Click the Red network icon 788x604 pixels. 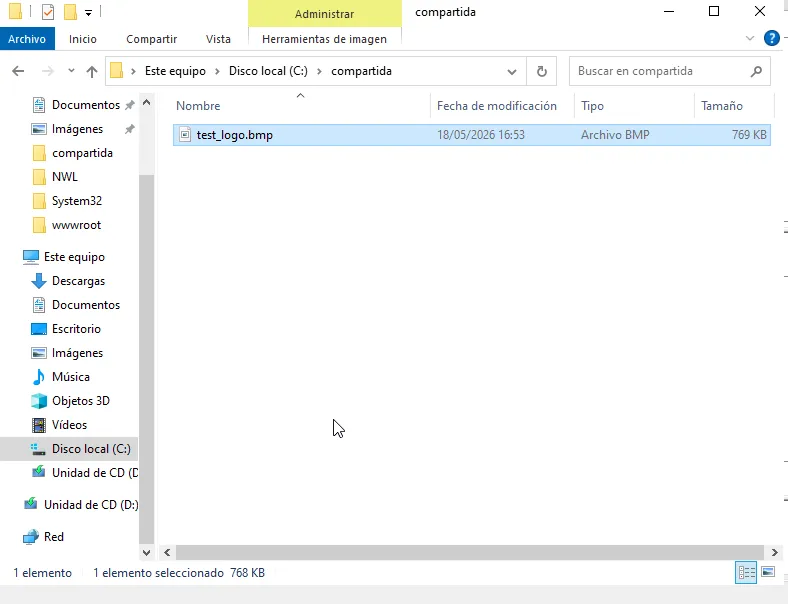[31, 537]
